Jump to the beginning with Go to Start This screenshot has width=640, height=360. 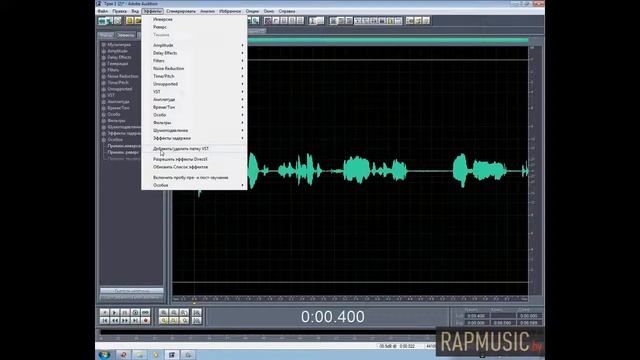[x=104, y=321]
